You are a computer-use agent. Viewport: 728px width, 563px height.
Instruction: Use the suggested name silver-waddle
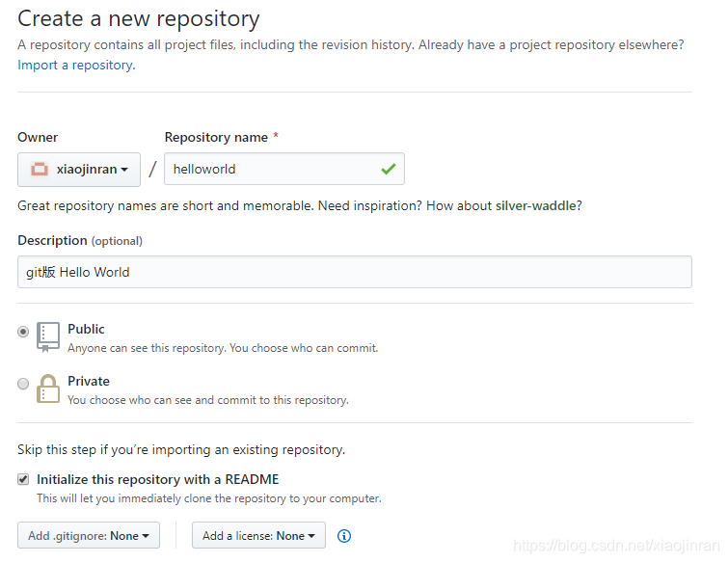coord(536,205)
